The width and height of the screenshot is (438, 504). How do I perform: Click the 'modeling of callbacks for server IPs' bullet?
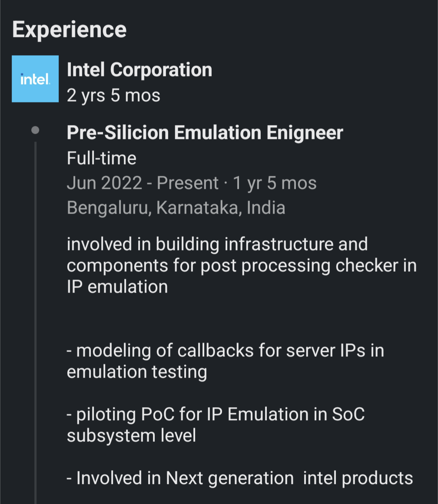point(225,350)
